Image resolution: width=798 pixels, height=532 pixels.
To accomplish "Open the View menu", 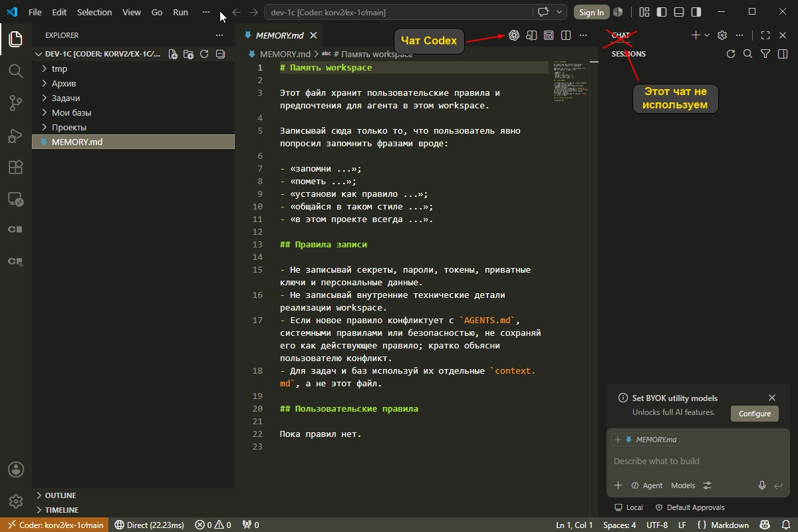I will 132,12.
